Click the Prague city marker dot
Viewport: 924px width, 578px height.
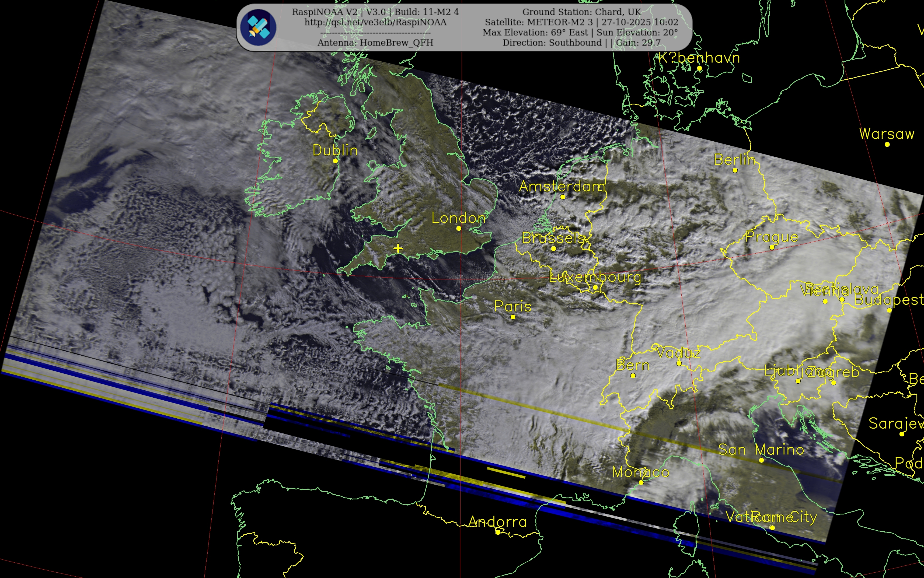tap(772, 247)
